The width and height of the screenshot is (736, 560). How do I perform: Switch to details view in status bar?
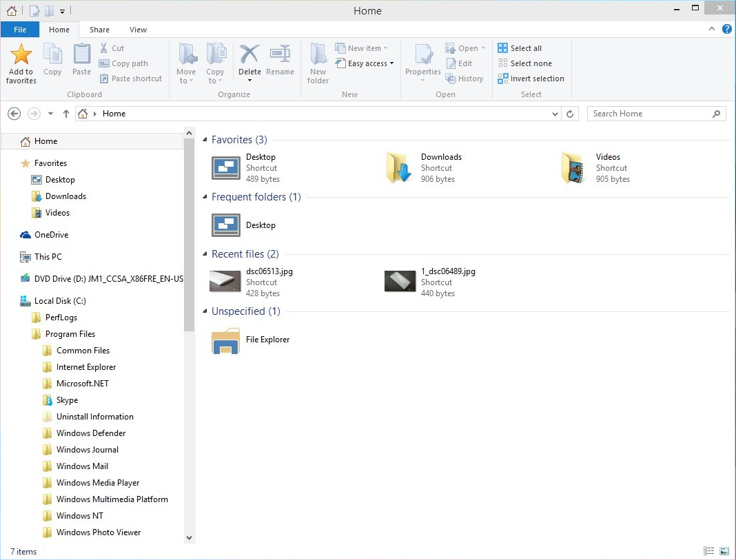(708, 551)
